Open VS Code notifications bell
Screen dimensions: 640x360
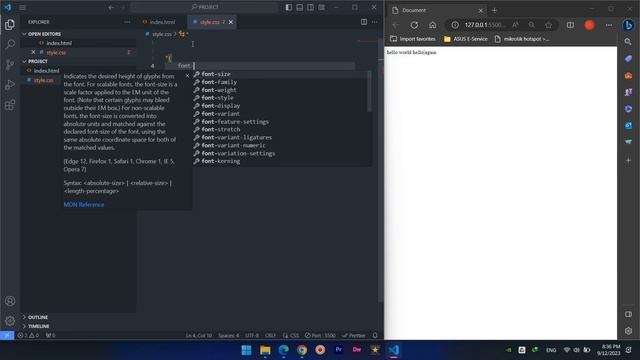pos(375,335)
